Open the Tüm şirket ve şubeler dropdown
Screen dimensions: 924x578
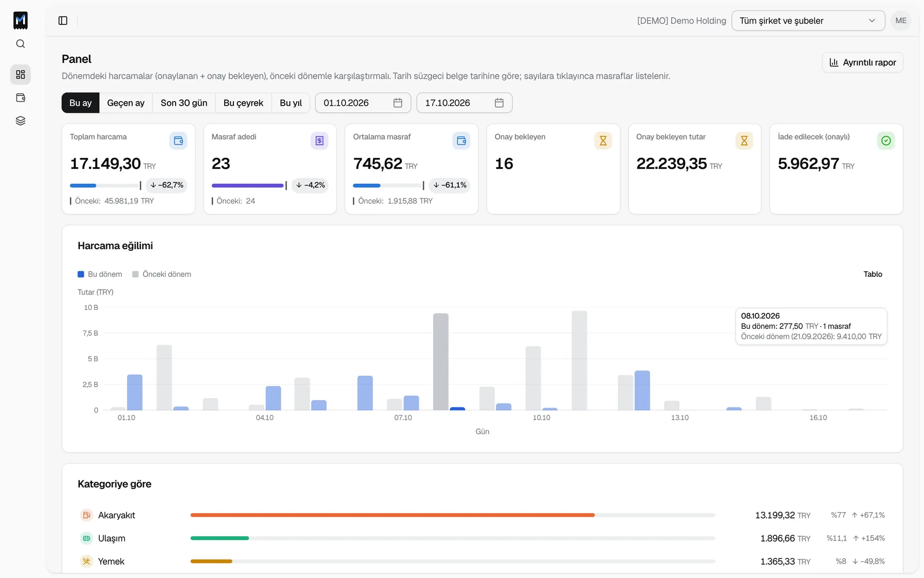(x=808, y=21)
